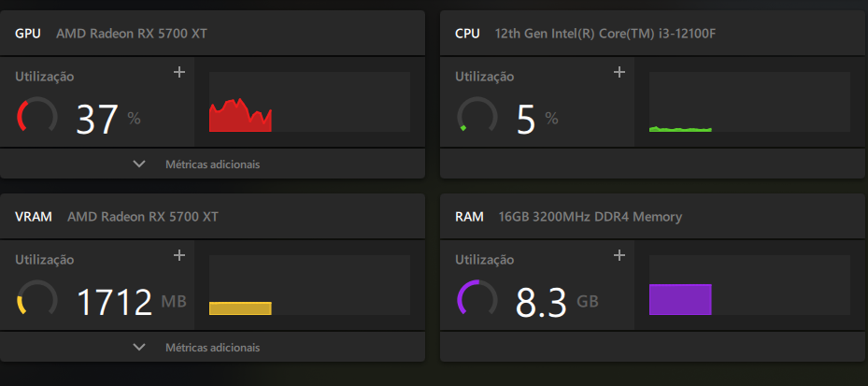Click the plus icon in GPU panel
This screenshot has height=386, width=868.
pos(179,72)
